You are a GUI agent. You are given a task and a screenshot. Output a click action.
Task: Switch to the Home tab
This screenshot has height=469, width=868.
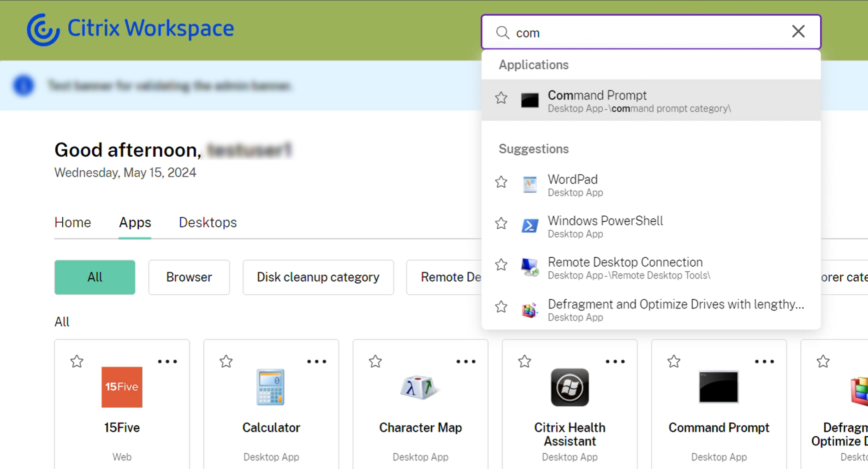tap(72, 223)
